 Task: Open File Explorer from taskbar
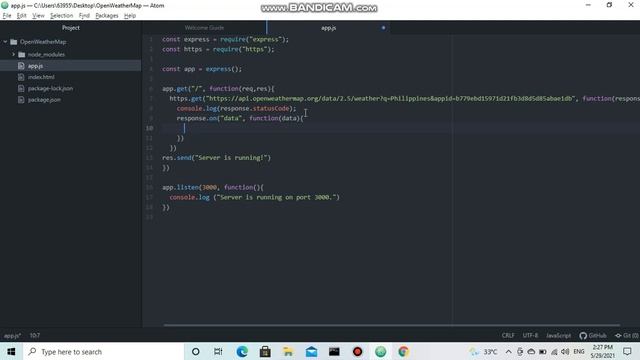288,351
